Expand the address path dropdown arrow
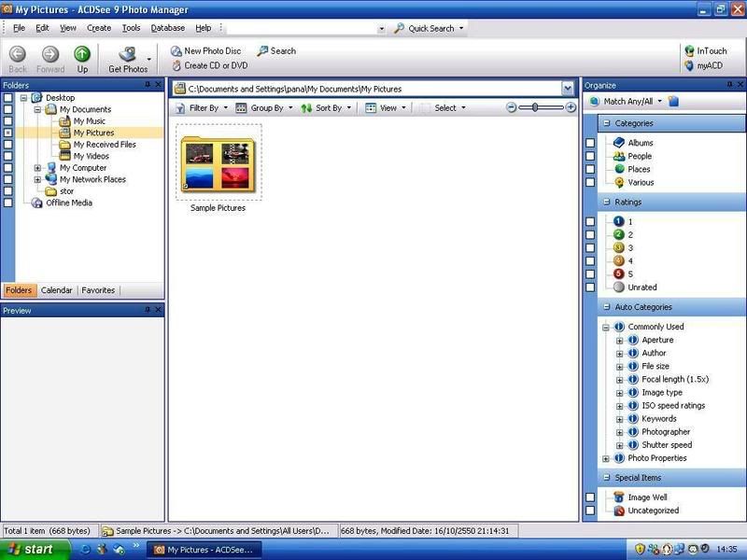 click(568, 89)
